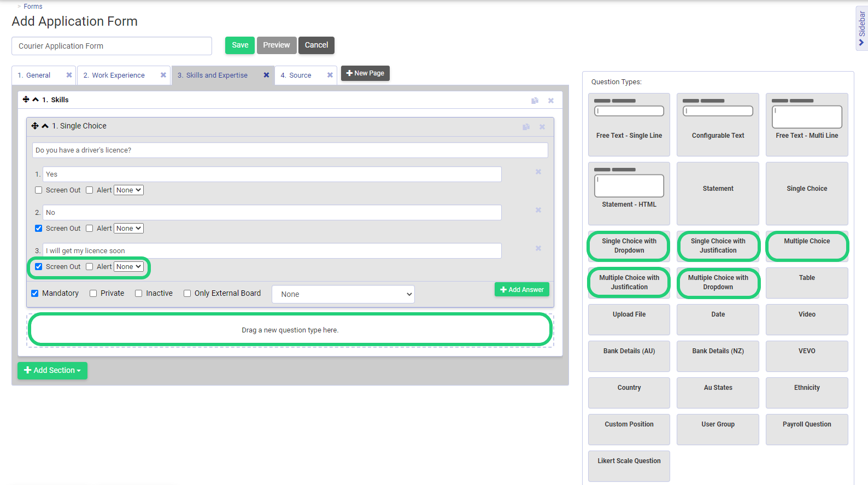The image size is (868, 485).
Task: Add a New Page
Action: (365, 73)
